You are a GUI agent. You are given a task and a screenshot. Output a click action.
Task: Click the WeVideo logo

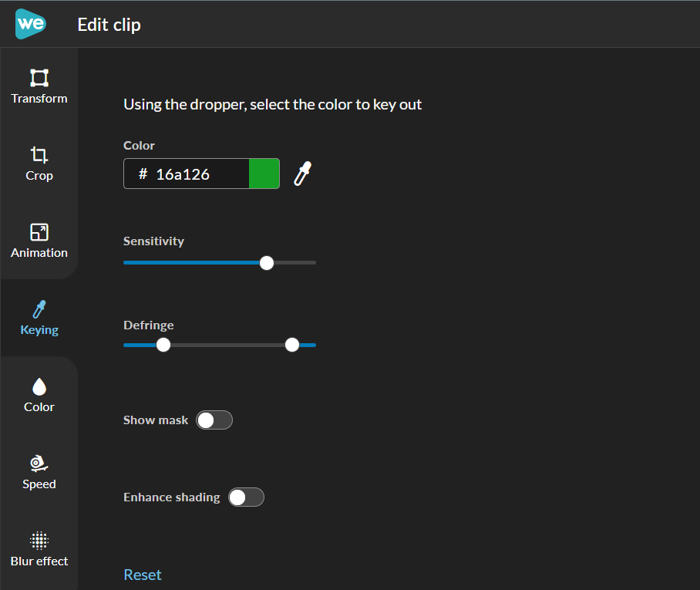pos(31,24)
